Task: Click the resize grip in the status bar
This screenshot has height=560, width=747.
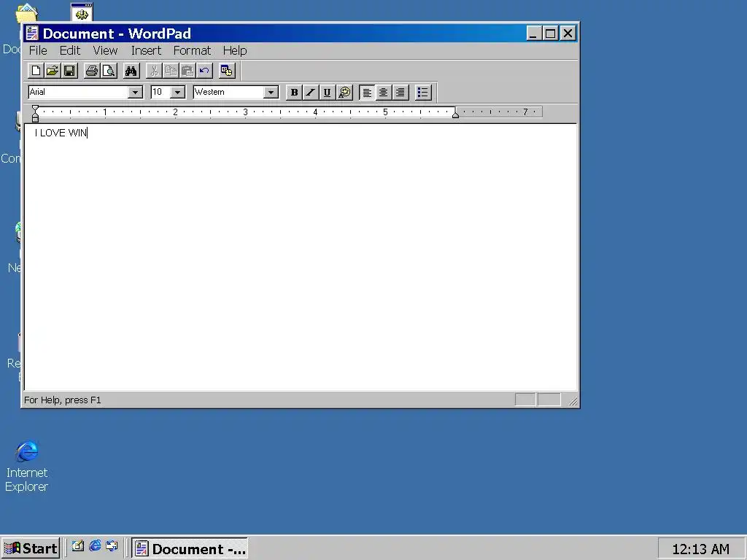Action: click(573, 402)
